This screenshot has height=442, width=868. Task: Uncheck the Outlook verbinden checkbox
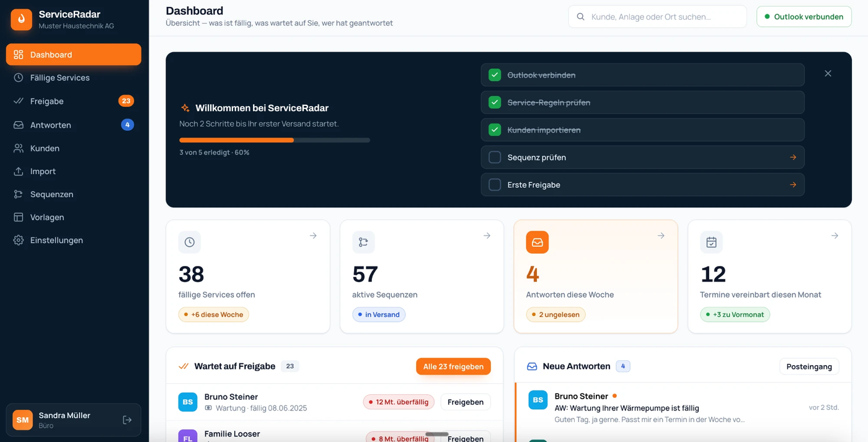(x=495, y=75)
